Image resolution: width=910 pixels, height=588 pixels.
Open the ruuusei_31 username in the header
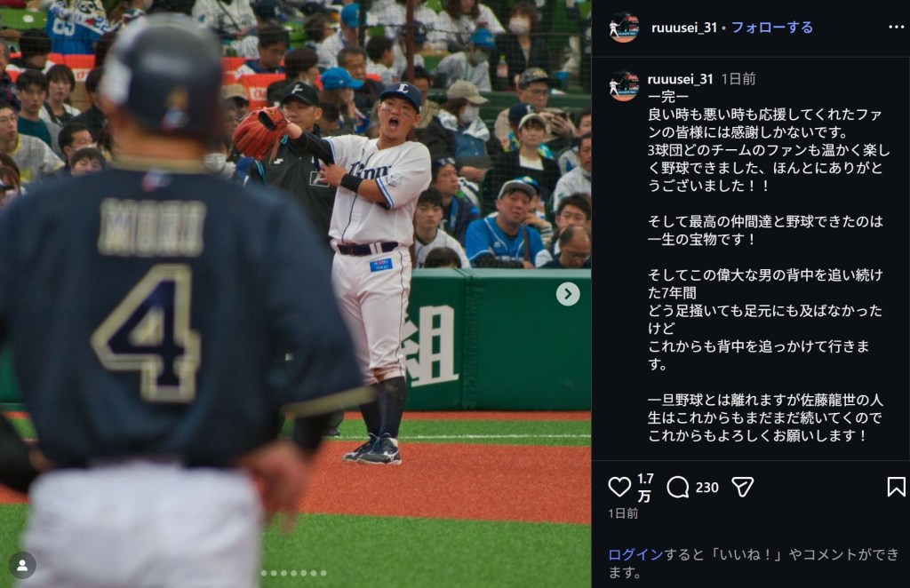(x=683, y=28)
